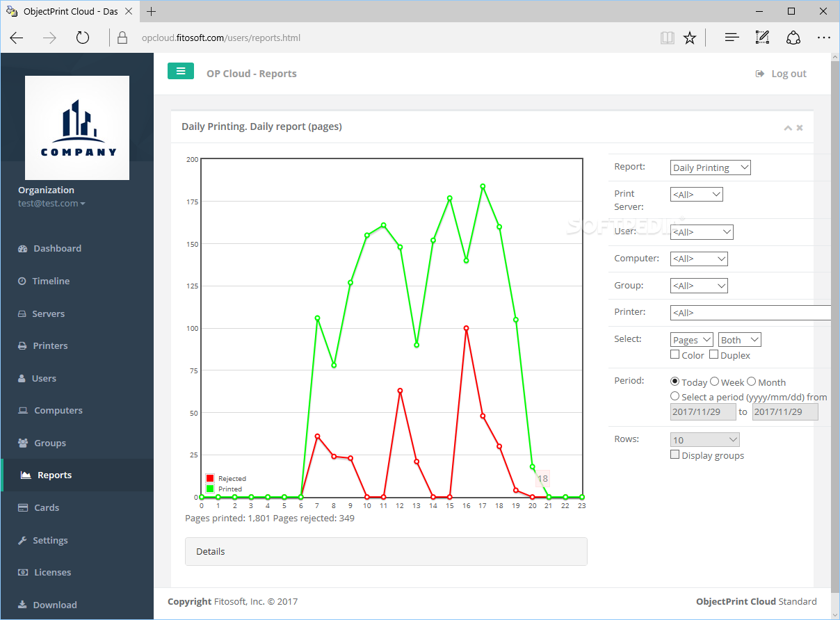
Task: Refresh the page in the browser
Action: [x=83, y=38]
